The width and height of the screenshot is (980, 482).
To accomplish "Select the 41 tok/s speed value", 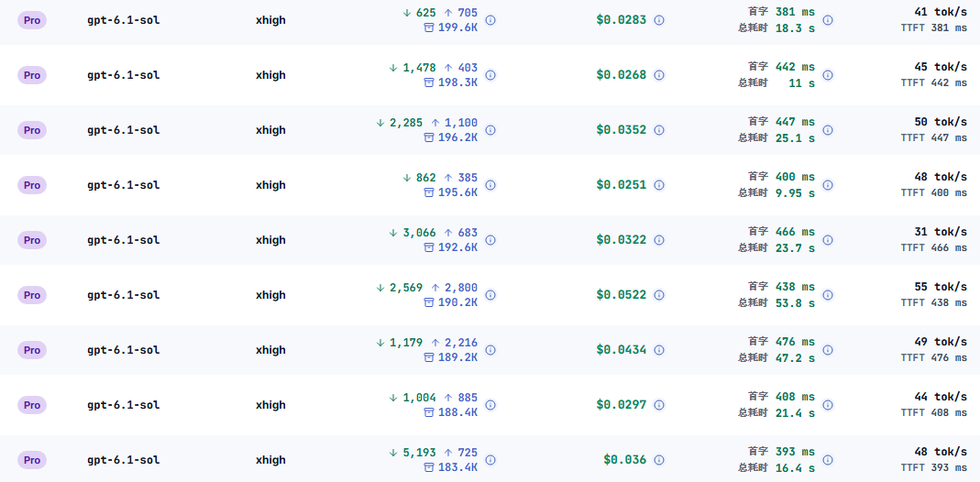I will pyautogui.click(x=941, y=12).
